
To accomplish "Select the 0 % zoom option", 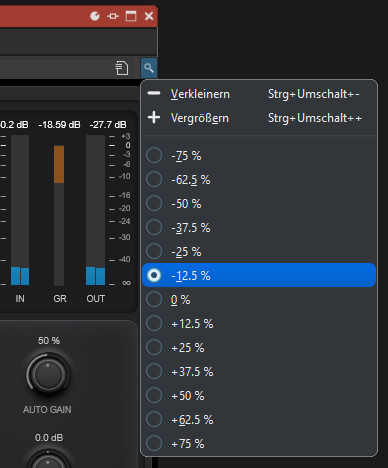I will [259, 300].
